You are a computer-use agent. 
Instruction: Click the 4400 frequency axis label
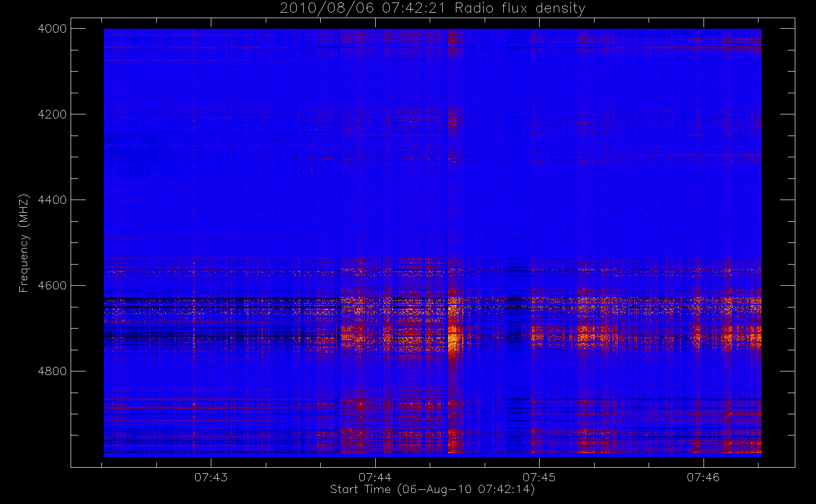[52, 200]
